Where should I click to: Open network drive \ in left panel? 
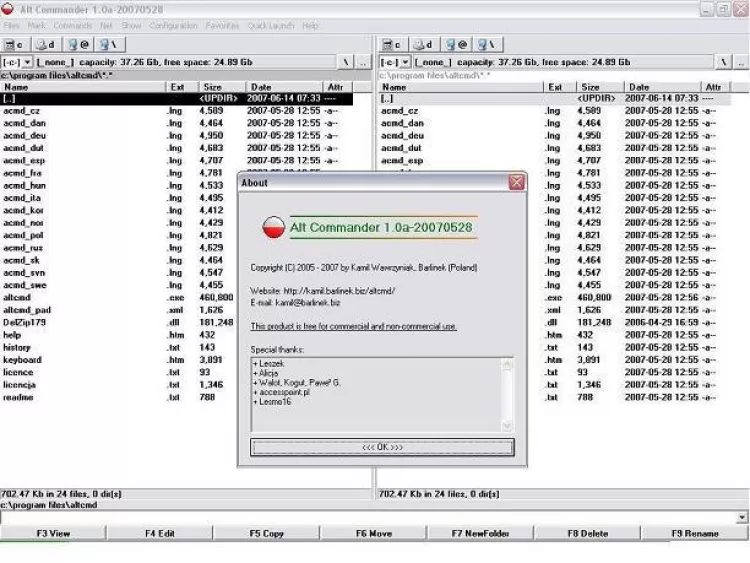click(110, 44)
